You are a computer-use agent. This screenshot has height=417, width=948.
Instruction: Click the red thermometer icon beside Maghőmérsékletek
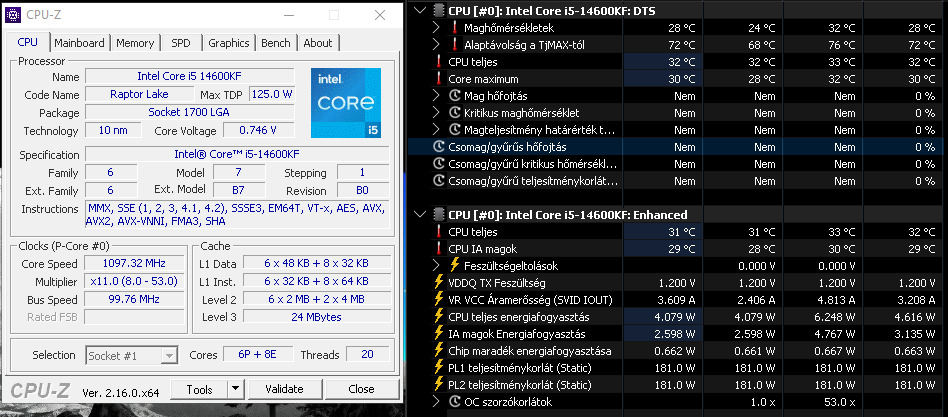(455, 28)
